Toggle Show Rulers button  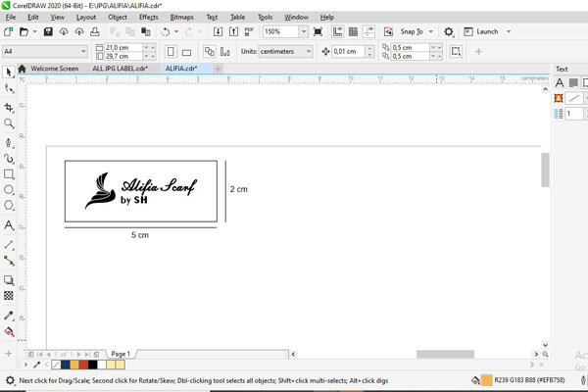[x=337, y=31]
